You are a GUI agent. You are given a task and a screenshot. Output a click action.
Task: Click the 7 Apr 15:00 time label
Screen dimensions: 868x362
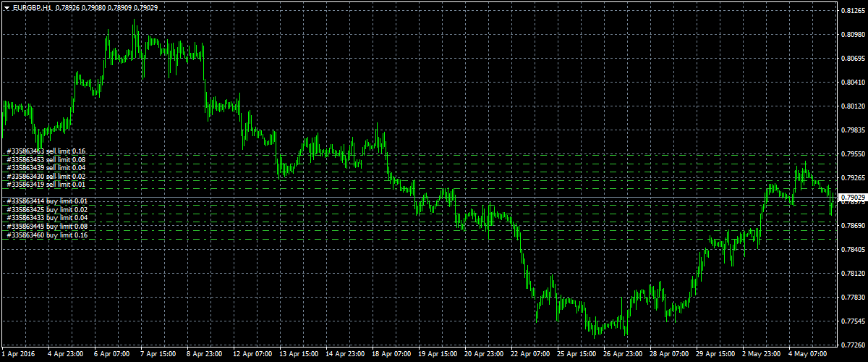(157, 355)
